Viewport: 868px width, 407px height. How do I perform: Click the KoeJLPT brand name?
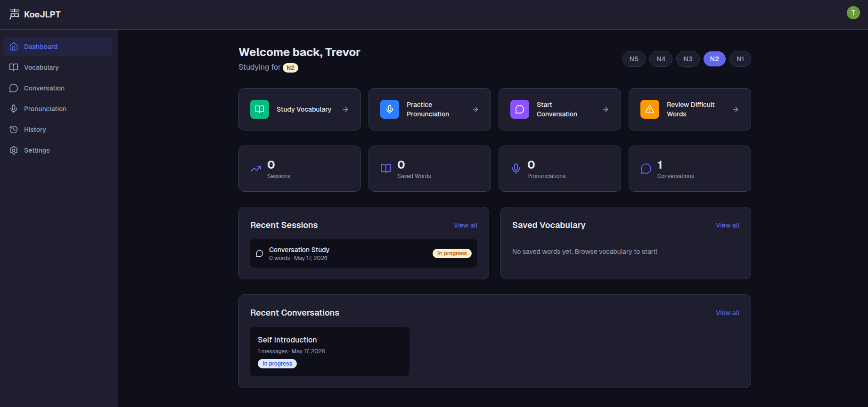(x=42, y=15)
